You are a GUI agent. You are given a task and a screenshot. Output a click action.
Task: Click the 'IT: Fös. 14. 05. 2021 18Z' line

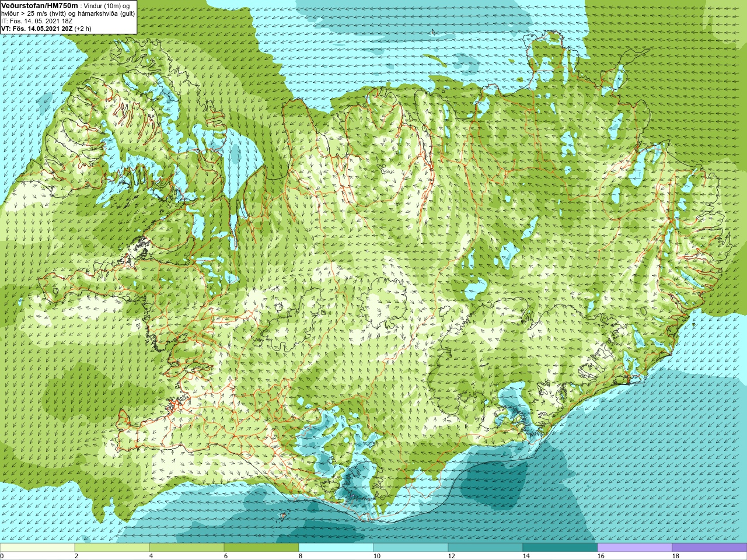tap(37, 21)
